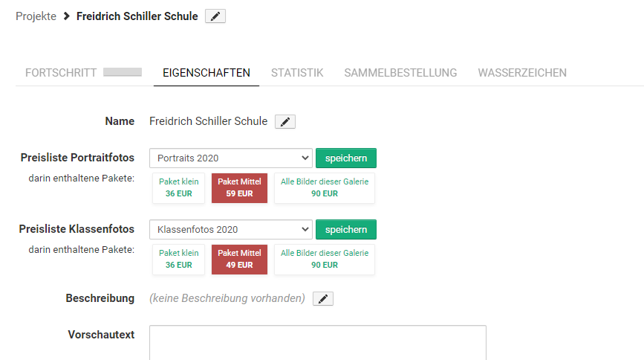Screen dimensions: 644x360
Task: Save the Portraitfotos price list with speichern
Action: (x=346, y=158)
